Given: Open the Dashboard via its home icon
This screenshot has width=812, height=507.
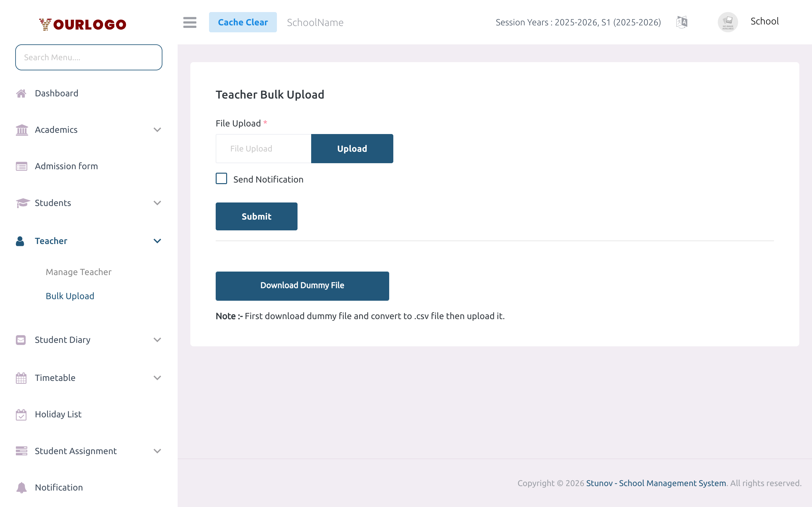Looking at the screenshot, I should pyautogui.click(x=21, y=93).
